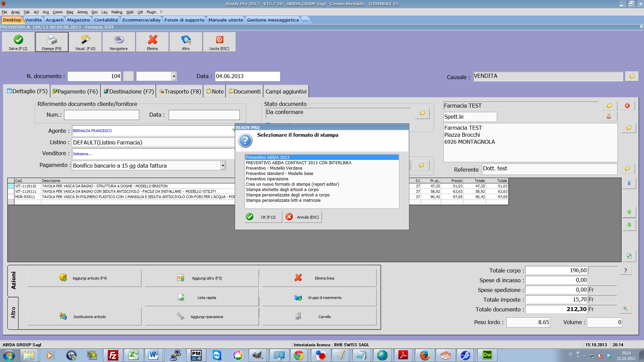Click the Num. reference input field
Image resolution: width=644 pixels, height=362 pixels.
[102, 115]
